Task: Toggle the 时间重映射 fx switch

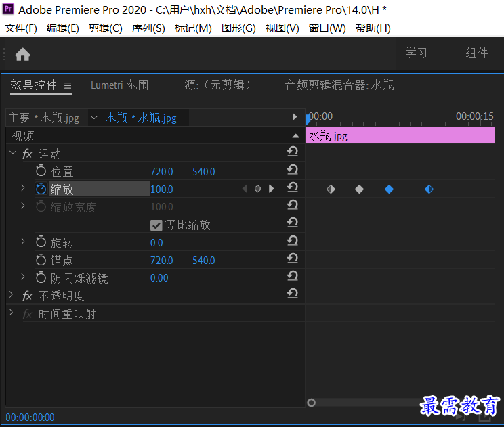Action: point(27,314)
